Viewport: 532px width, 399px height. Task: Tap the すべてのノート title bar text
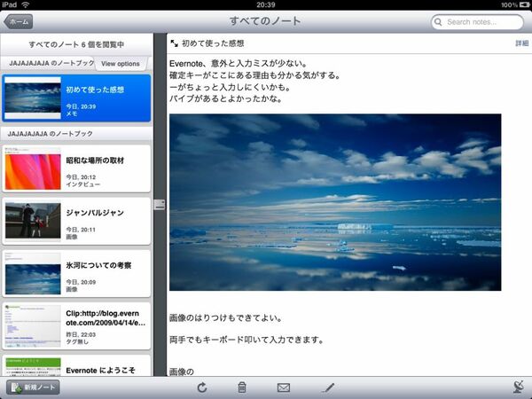pyautogui.click(x=265, y=21)
